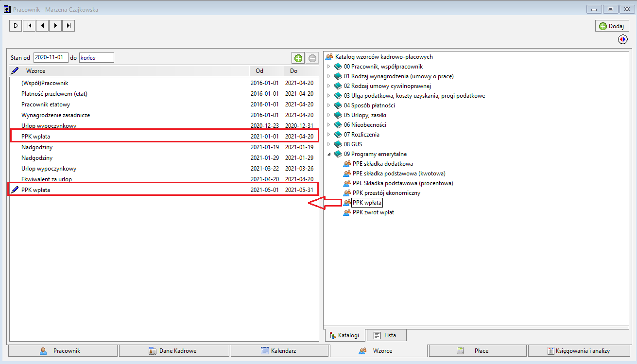Collapse 09 Programy emerytalne node
The image size is (637, 364).
(328, 154)
